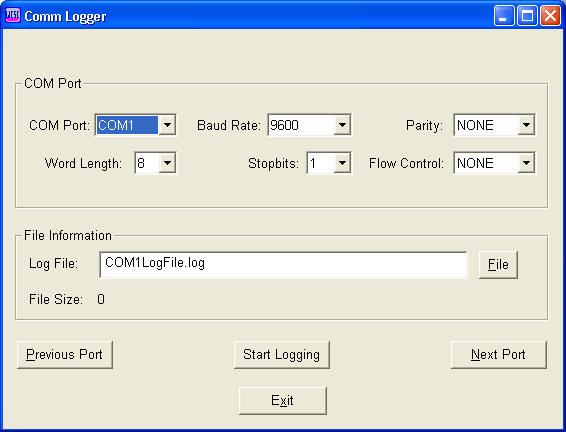Maximize the Comm Logger window
This screenshot has height=432, width=566.
point(527,16)
